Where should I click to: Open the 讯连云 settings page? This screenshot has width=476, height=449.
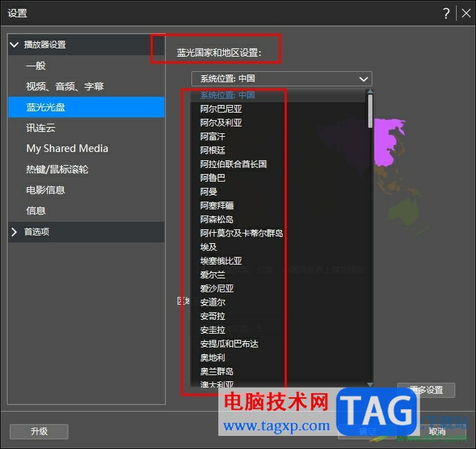coord(86,128)
